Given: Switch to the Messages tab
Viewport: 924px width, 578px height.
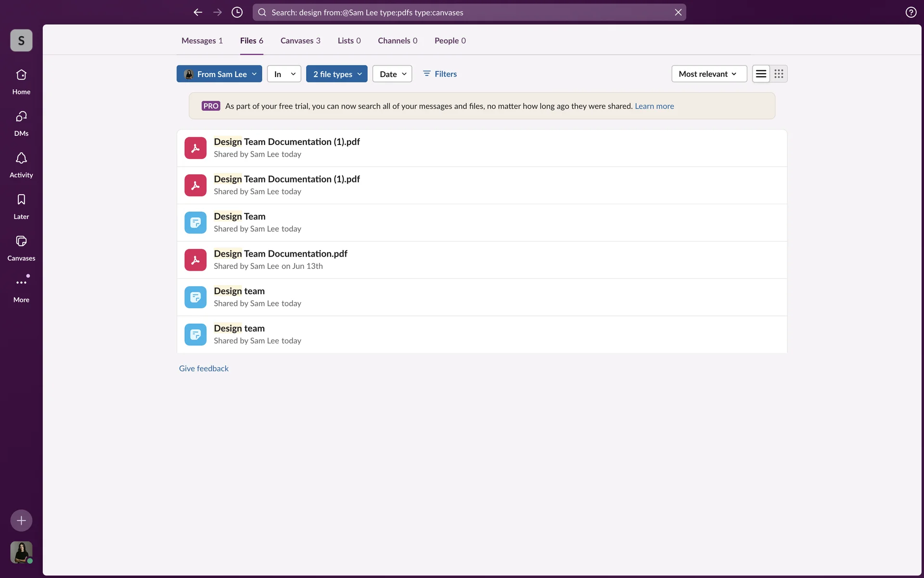Looking at the screenshot, I should click(x=202, y=41).
